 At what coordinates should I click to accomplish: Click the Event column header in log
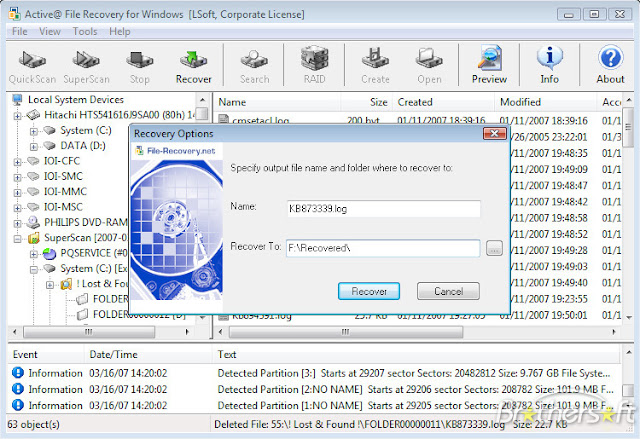[46, 354]
